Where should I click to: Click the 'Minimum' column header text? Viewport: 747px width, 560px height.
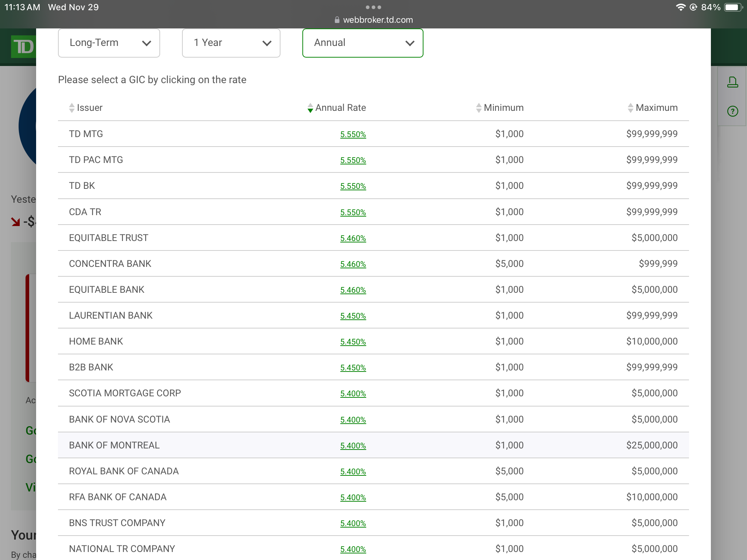pyautogui.click(x=504, y=108)
